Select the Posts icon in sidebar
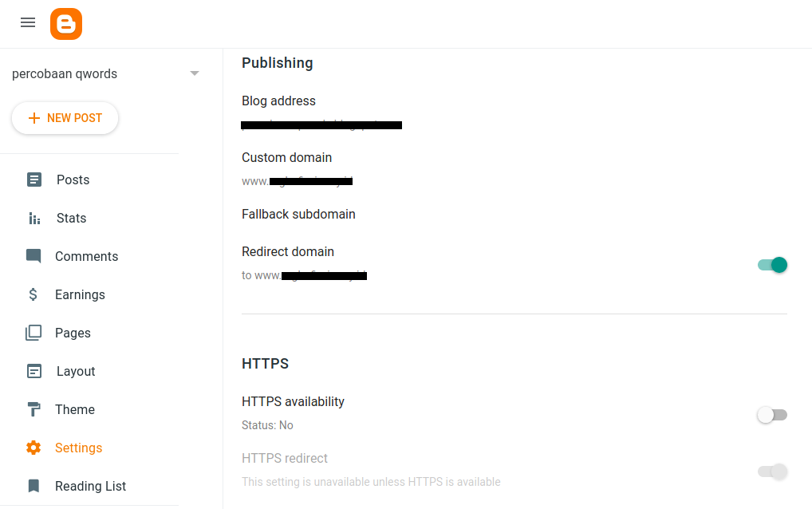Viewport: 812px width, 509px height. [34, 180]
